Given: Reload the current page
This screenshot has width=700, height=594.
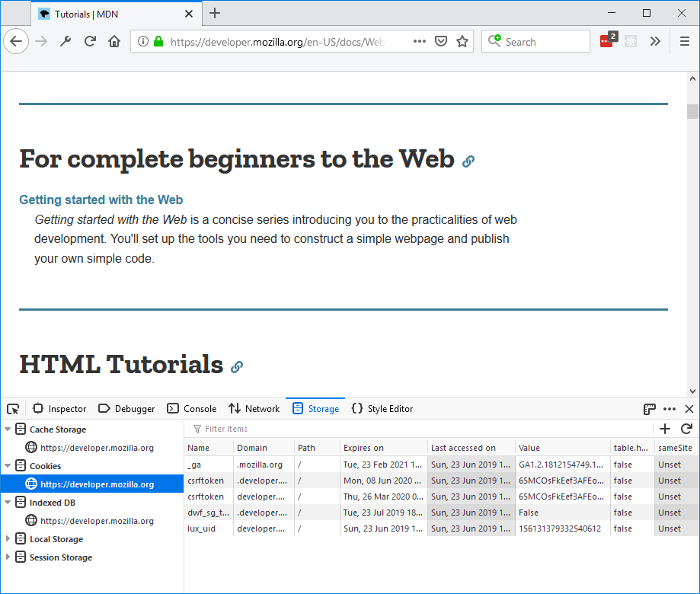Looking at the screenshot, I should click(89, 41).
